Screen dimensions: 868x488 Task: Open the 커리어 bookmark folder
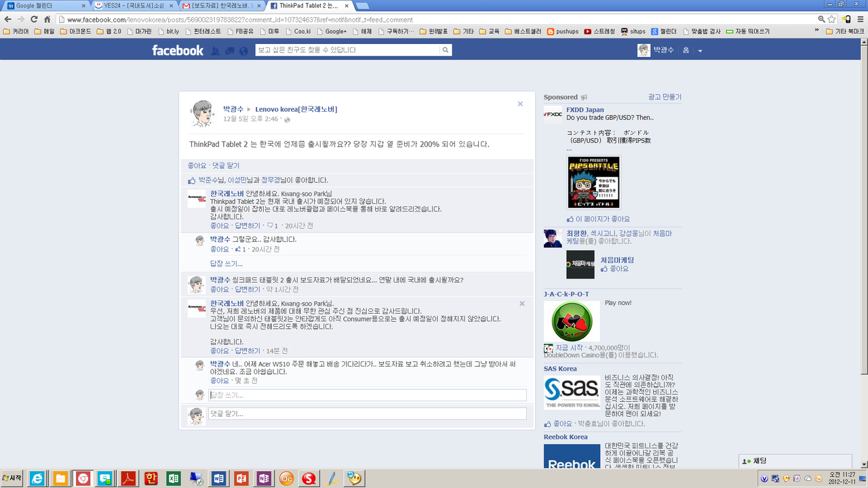click(x=15, y=31)
